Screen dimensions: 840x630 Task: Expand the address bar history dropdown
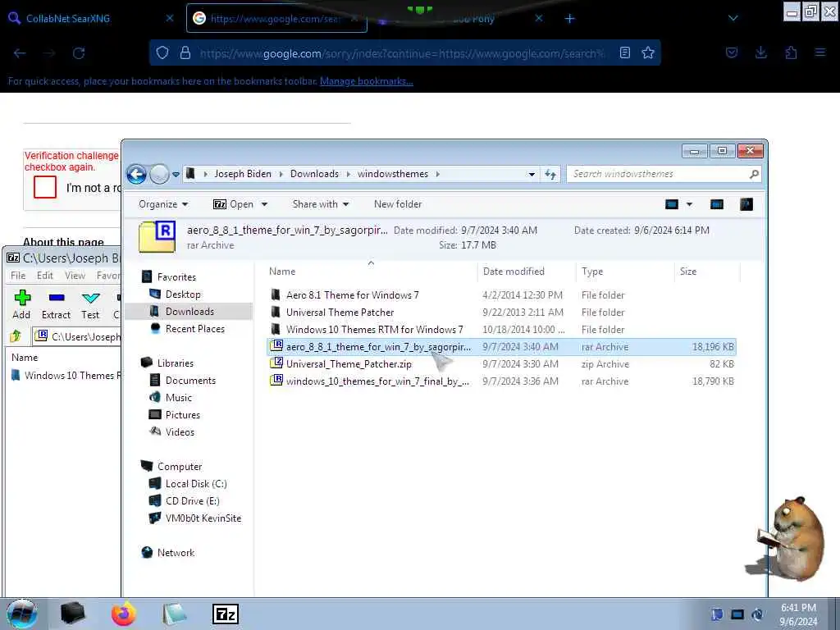click(x=532, y=174)
